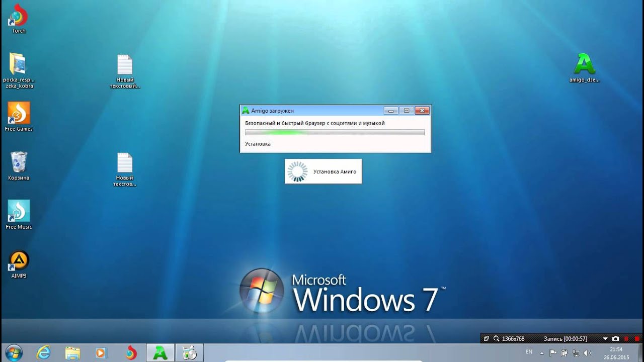Open the volume speaker tray icon
The height and width of the screenshot is (362, 644).
click(x=587, y=353)
